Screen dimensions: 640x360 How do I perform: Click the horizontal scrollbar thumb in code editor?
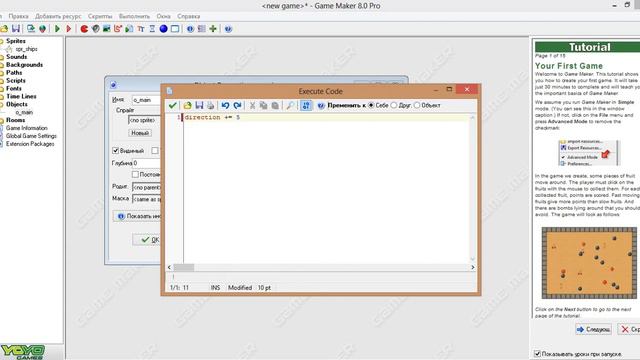click(x=184, y=267)
